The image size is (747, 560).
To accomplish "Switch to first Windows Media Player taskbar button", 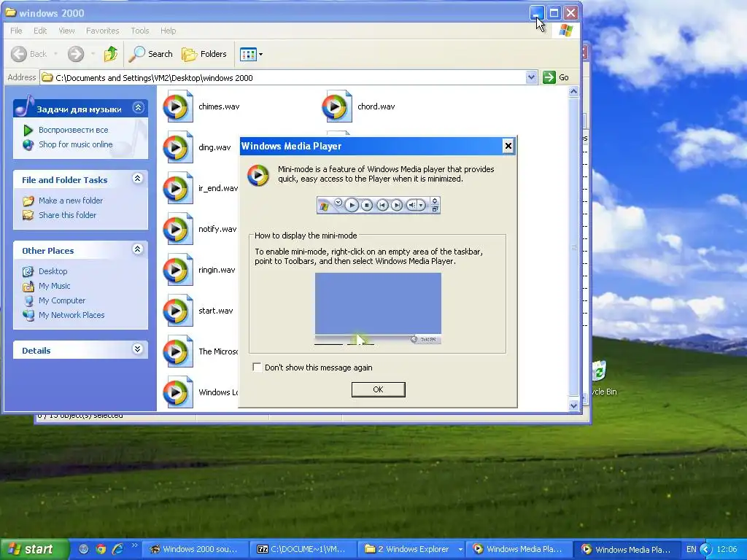I will pos(519,549).
